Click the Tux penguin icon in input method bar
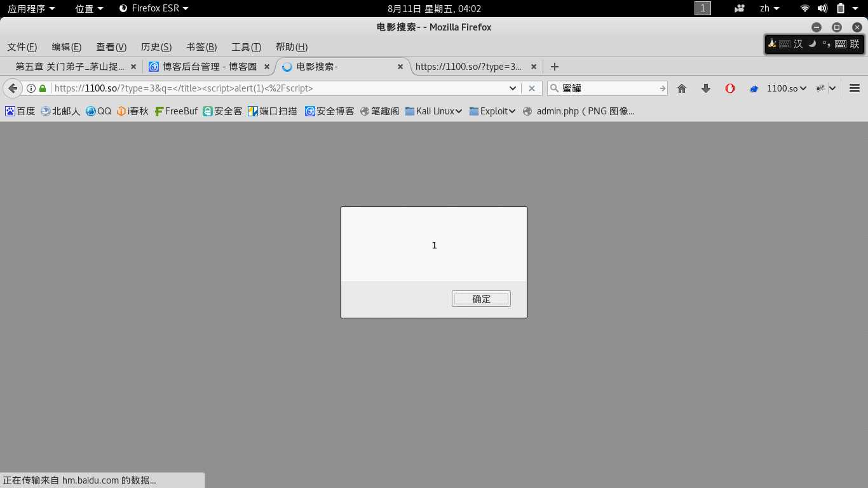868x488 pixels. pos(772,44)
